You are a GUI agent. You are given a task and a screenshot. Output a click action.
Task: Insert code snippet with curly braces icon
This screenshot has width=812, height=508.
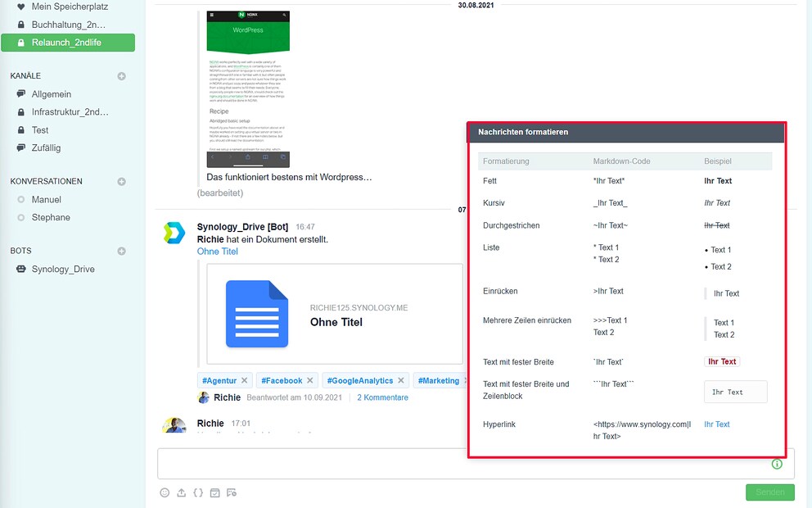click(x=198, y=492)
